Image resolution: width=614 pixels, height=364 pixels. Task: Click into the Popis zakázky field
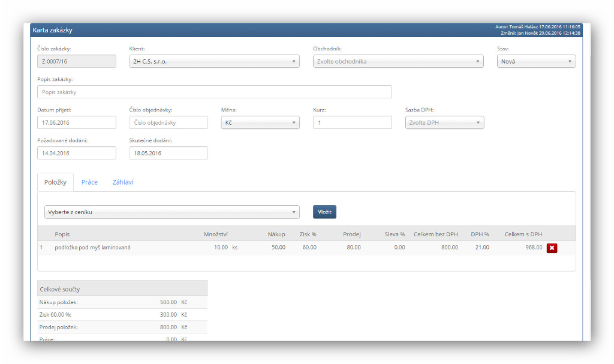214,92
